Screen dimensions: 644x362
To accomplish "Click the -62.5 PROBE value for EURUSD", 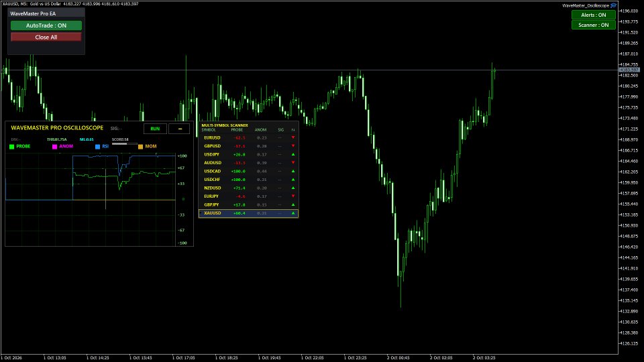I will 239,138.
